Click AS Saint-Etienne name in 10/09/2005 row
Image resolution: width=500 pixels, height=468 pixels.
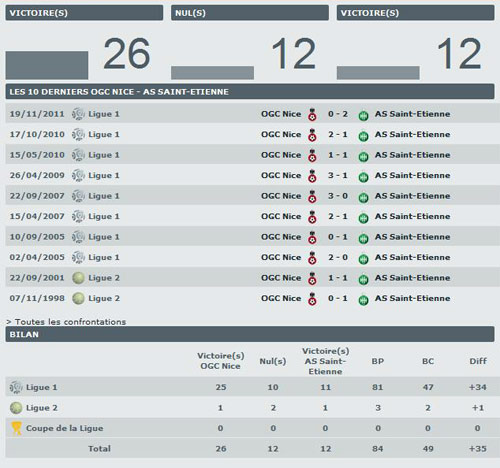412,237
